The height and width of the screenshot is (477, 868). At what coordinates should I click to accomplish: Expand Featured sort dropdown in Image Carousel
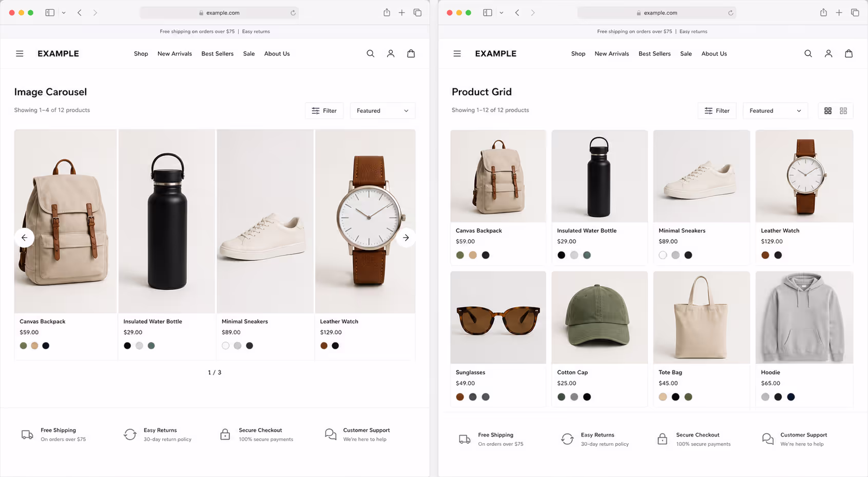point(382,111)
